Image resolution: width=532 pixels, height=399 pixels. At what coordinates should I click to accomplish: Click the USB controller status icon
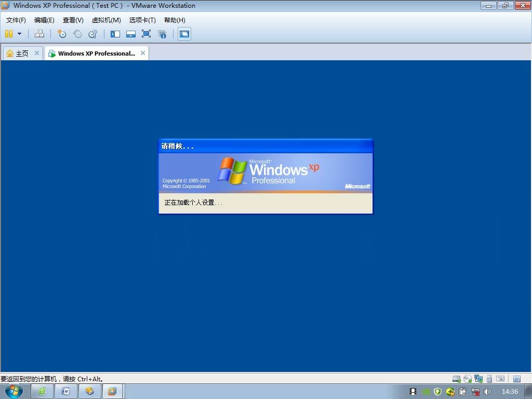(489, 379)
